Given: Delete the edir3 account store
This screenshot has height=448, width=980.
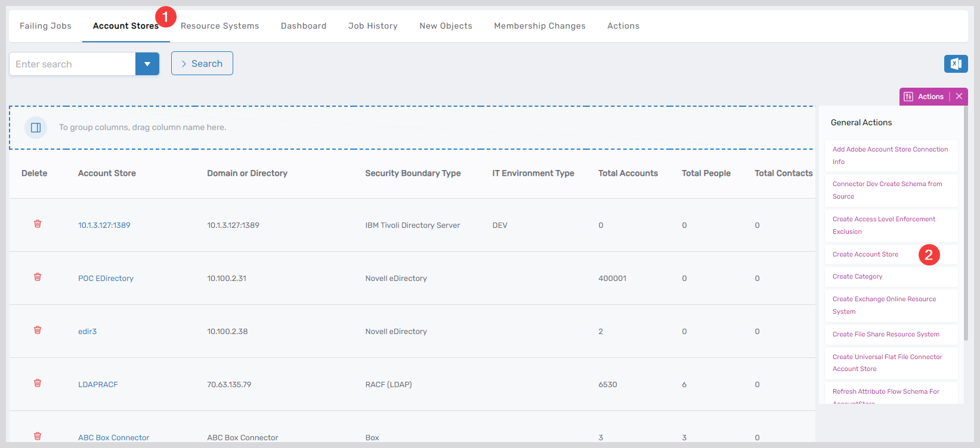Looking at the screenshot, I should (38, 330).
